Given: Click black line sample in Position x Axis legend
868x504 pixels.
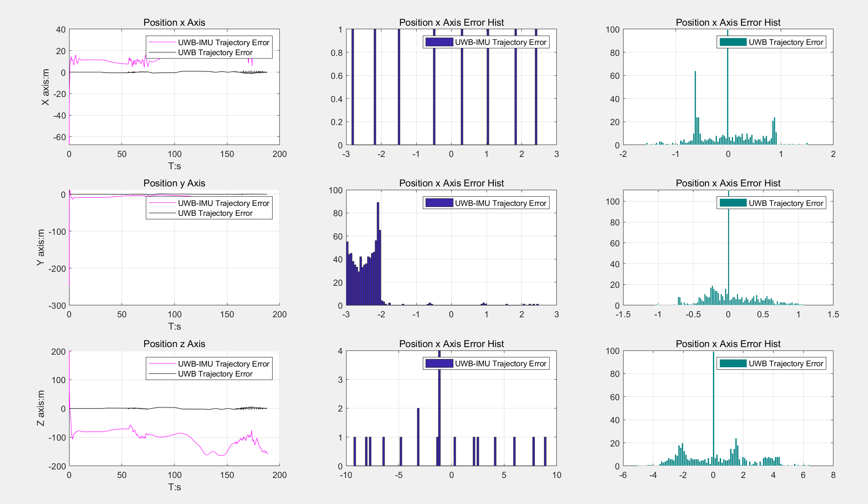Looking at the screenshot, I should click(x=162, y=52).
